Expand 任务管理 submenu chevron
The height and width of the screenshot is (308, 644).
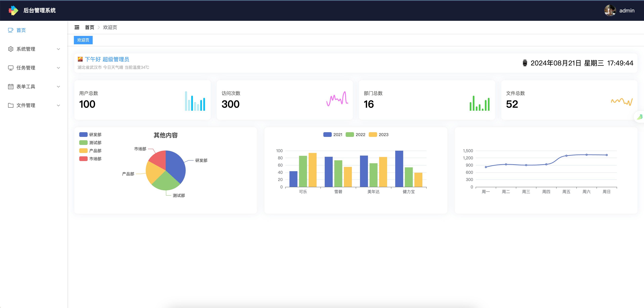pyautogui.click(x=58, y=68)
